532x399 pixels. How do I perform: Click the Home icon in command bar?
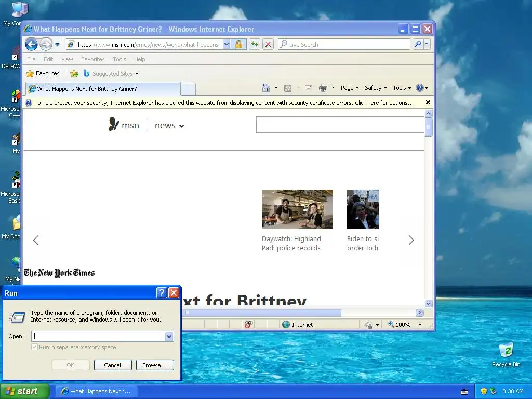266,88
